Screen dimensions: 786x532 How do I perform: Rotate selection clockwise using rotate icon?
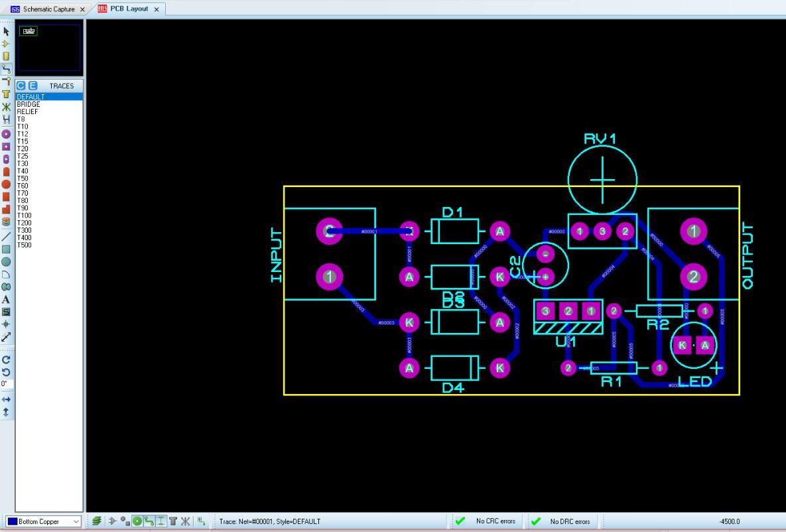(x=5, y=358)
